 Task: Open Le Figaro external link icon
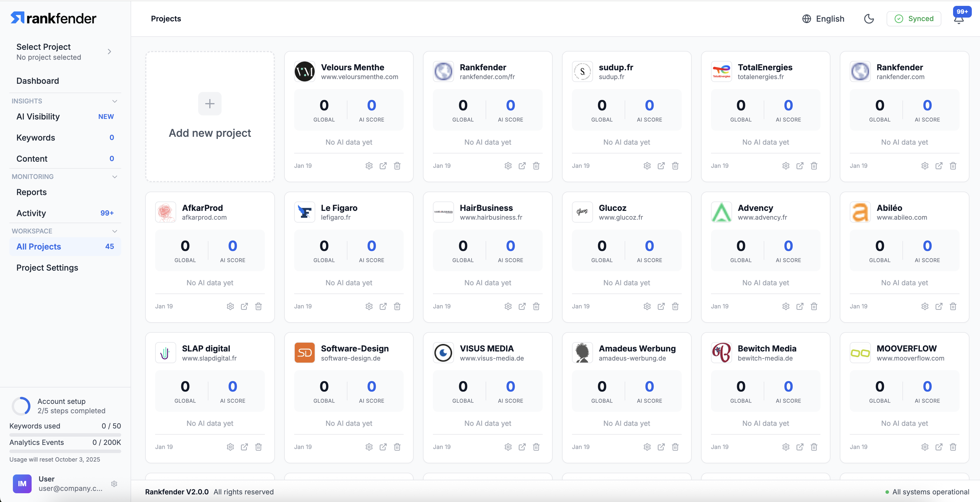[383, 306]
